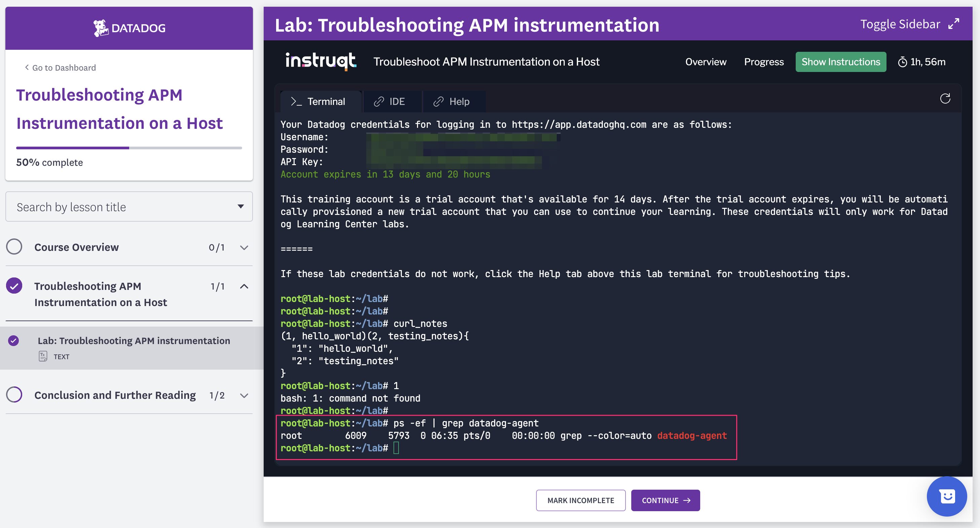The image size is (980, 528).
Task: Click the refresh terminal icon
Action: 945,99
